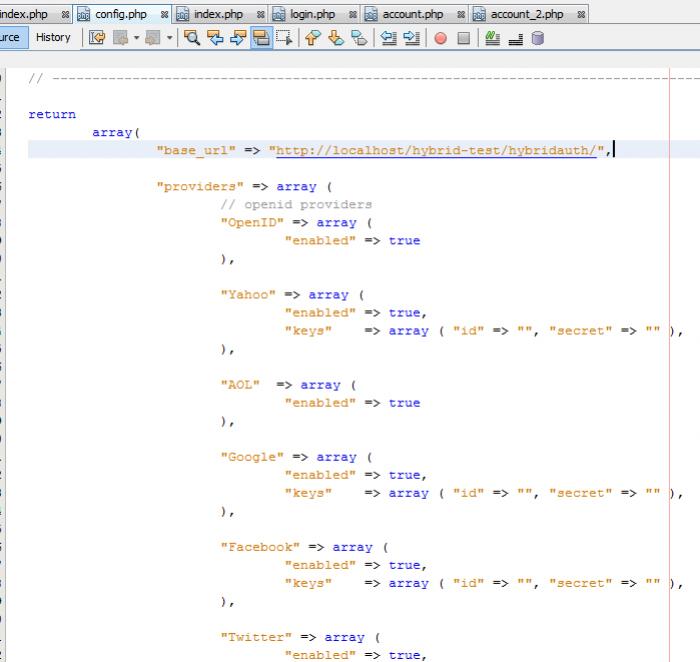The width and height of the screenshot is (700, 662).
Task: Click the Shift Line Right icon
Action: (411, 38)
